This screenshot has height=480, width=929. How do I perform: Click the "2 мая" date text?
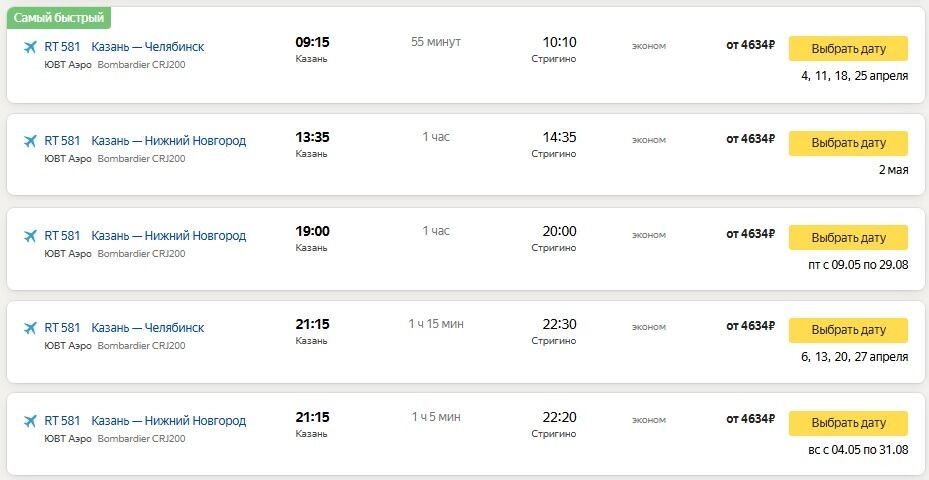point(893,170)
